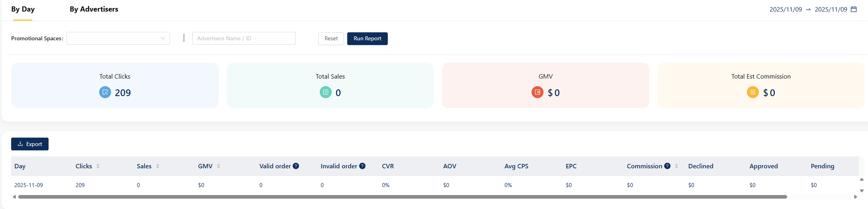
Task: Select the By Day tab
Action: [23, 9]
